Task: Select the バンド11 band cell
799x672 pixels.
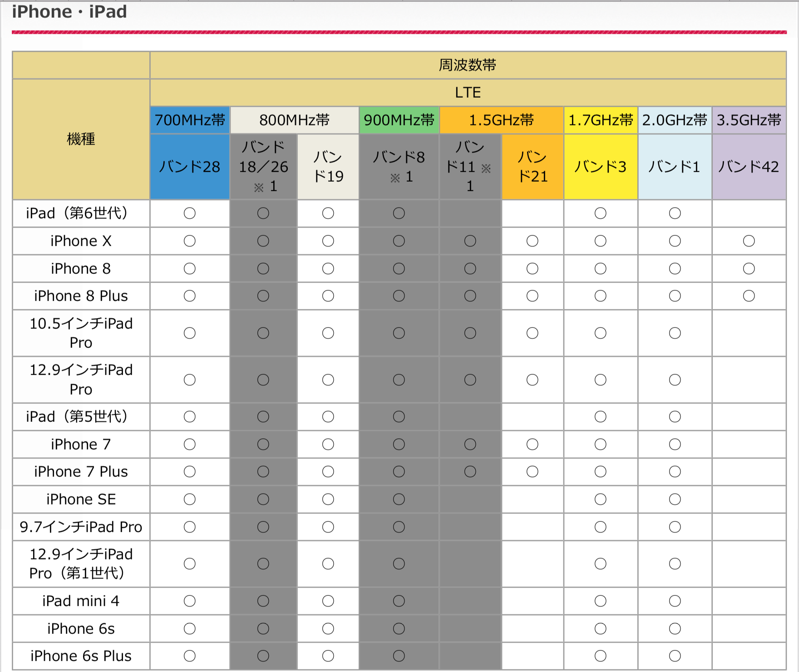Action: pyautogui.click(x=470, y=167)
